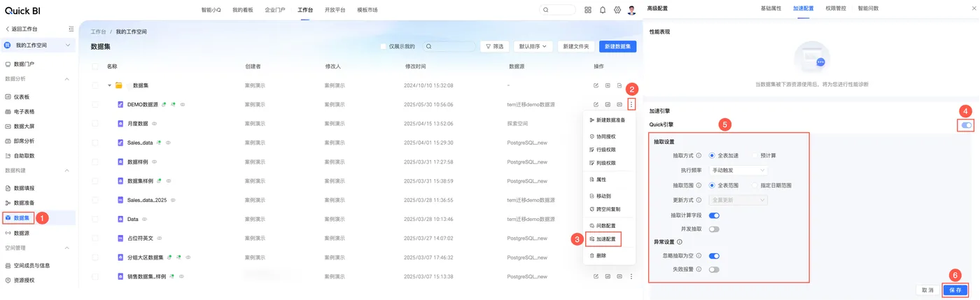This screenshot has width=980, height=300.
Task: Click 新建数据集 button
Action: (618, 46)
